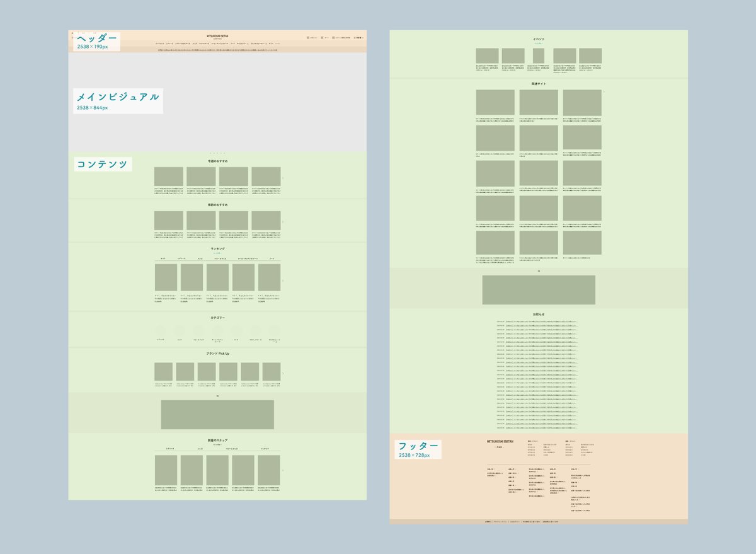Viewport: 756px width, 554px height.
Task: Advance the 今週のおすすめ carousel with its arrow
Action: (x=283, y=177)
